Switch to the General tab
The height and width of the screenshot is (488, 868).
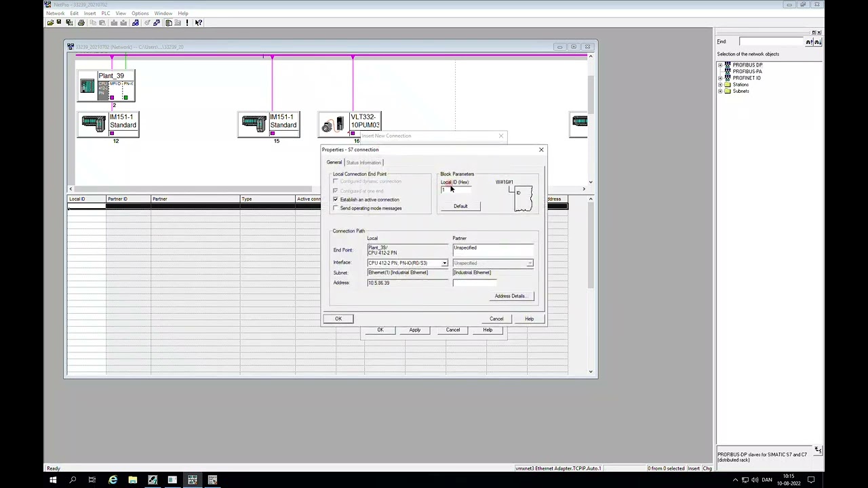tap(334, 163)
